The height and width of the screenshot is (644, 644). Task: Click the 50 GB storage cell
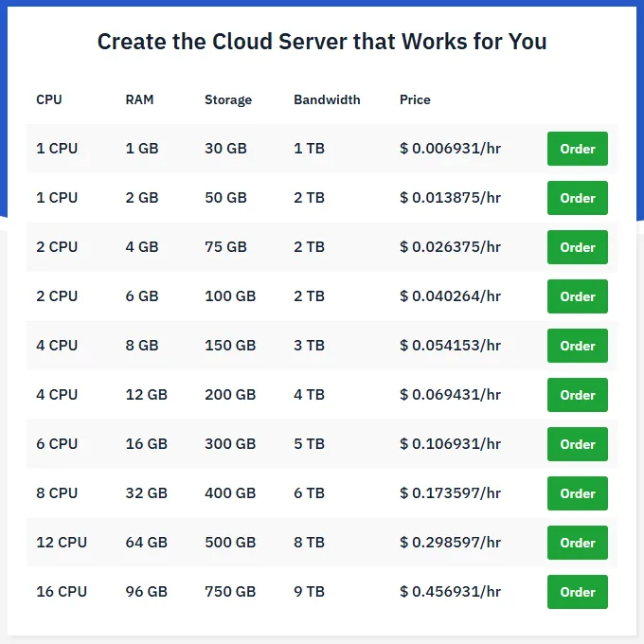[225, 198]
